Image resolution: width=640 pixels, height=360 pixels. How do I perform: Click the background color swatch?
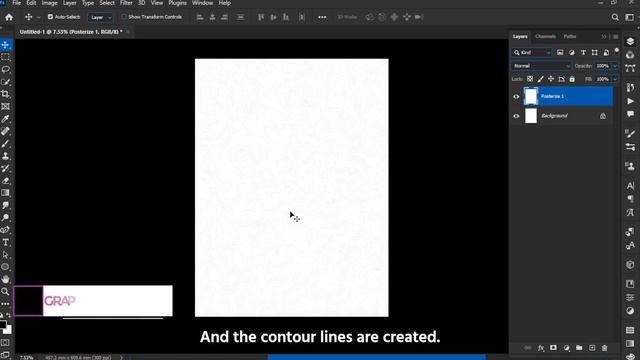coord(8,330)
